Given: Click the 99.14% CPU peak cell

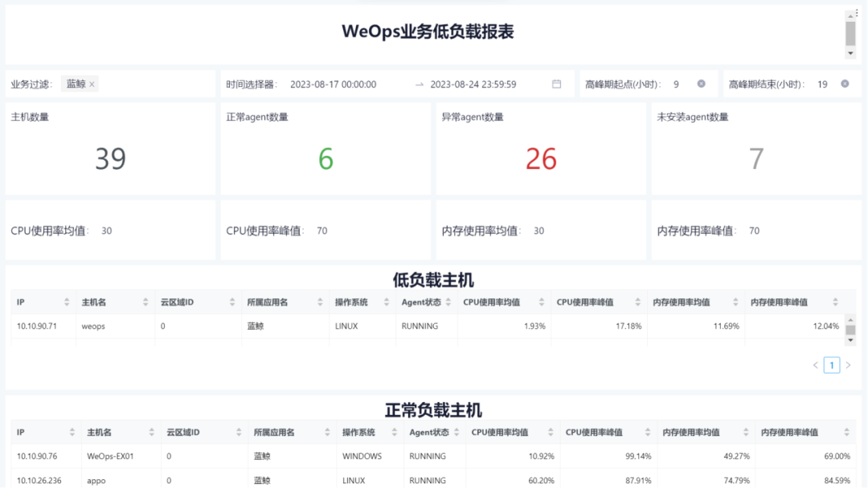Looking at the screenshot, I should tap(638, 457).
